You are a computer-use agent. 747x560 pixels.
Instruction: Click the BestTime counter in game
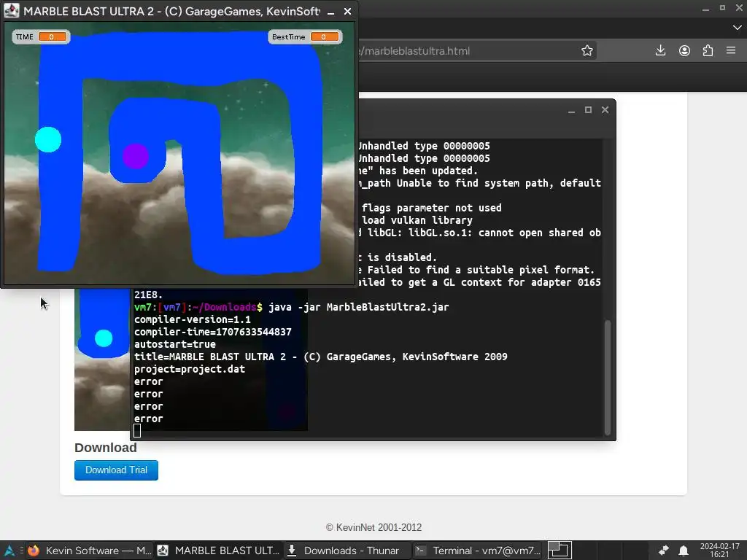tap(305, 36)
